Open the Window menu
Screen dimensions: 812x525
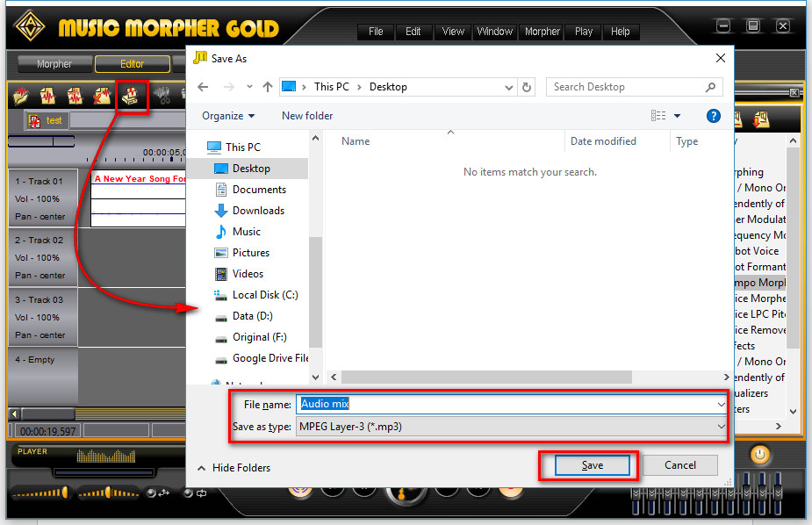(x=494, y=32)
